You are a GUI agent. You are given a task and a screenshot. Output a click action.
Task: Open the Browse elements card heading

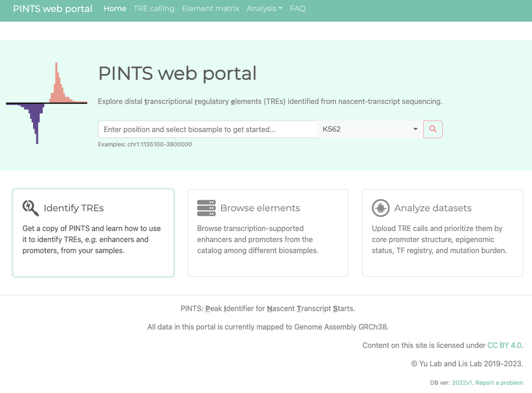click(x=260, y=208)
